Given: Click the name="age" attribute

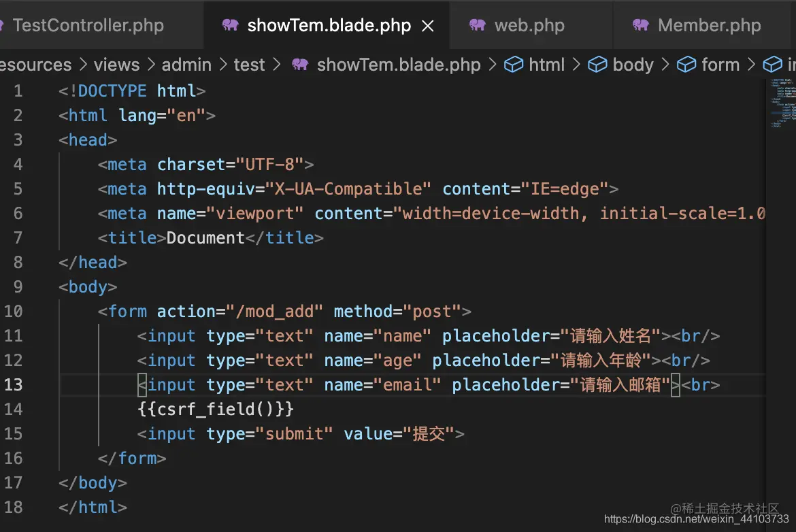Looking at the screenshot, I should (373, 361).
